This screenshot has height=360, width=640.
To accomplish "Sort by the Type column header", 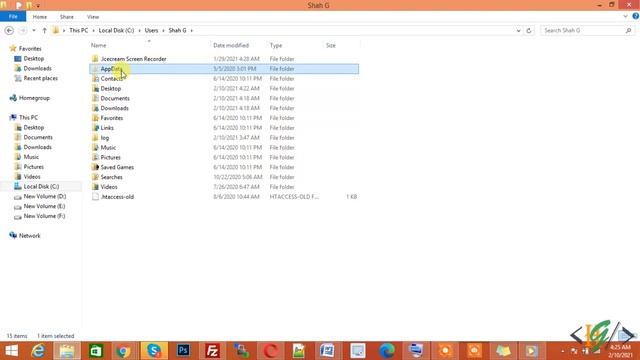I will 276,45.
